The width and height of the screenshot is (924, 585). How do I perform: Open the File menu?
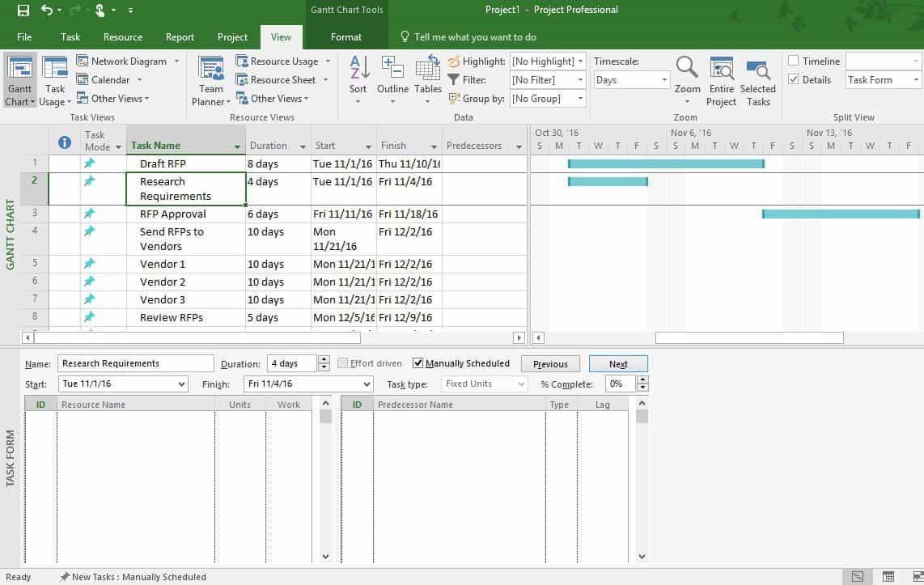pyautogui.click(x=24, y=36)
